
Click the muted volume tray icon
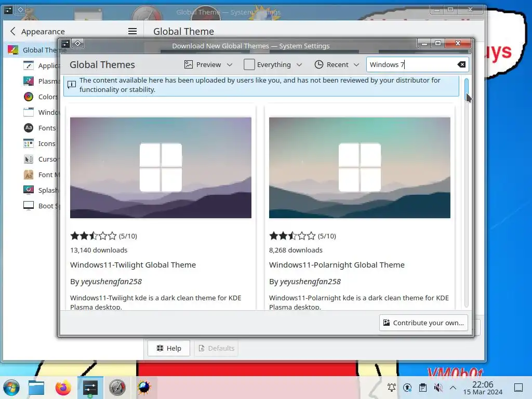click(x=438, y=388)
